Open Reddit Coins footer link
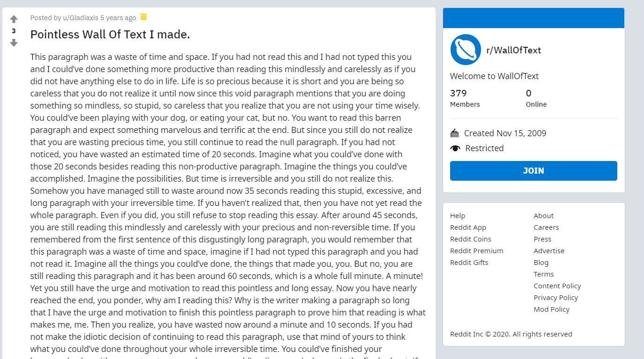This screenshot has width=644, height=359. point(471,239)
